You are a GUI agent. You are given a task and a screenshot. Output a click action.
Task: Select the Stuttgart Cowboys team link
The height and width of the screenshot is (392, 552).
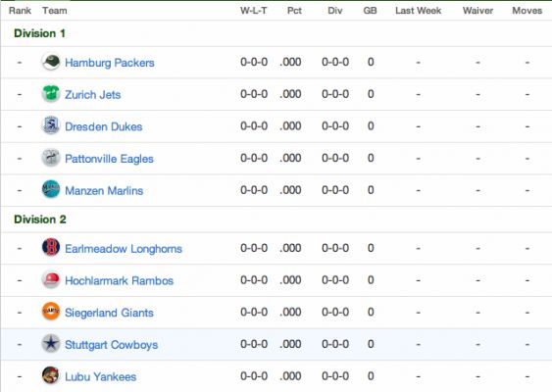111,345
